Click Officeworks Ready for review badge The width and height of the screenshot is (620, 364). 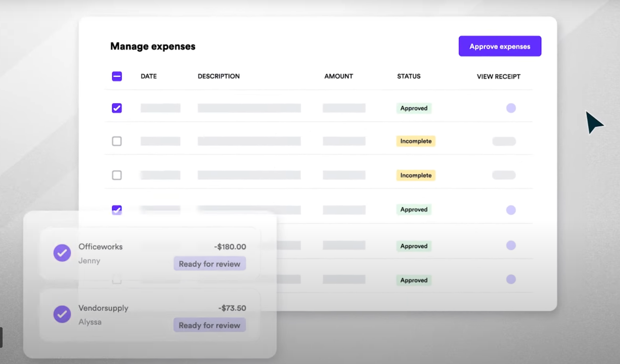pyautogui.click(x=210, y=263)
